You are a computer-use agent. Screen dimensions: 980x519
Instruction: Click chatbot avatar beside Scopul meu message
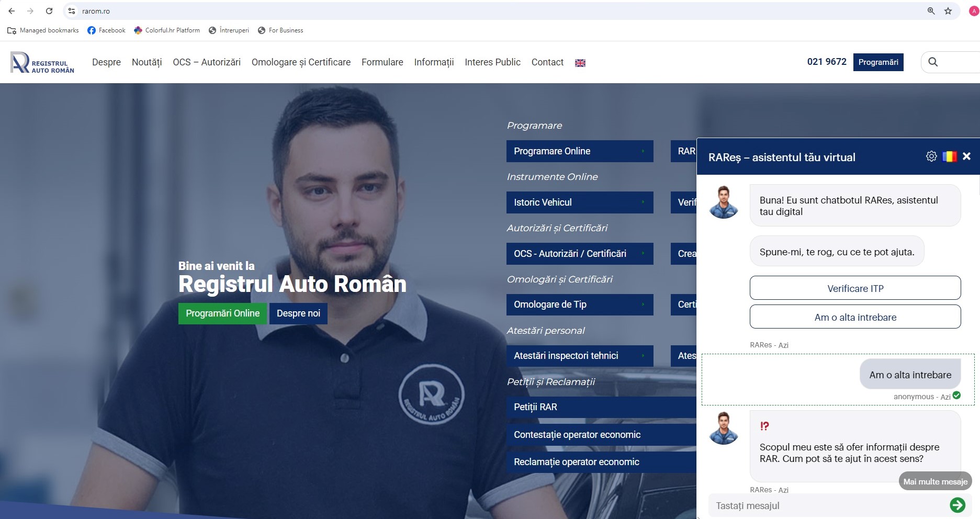tap(724, 428)
